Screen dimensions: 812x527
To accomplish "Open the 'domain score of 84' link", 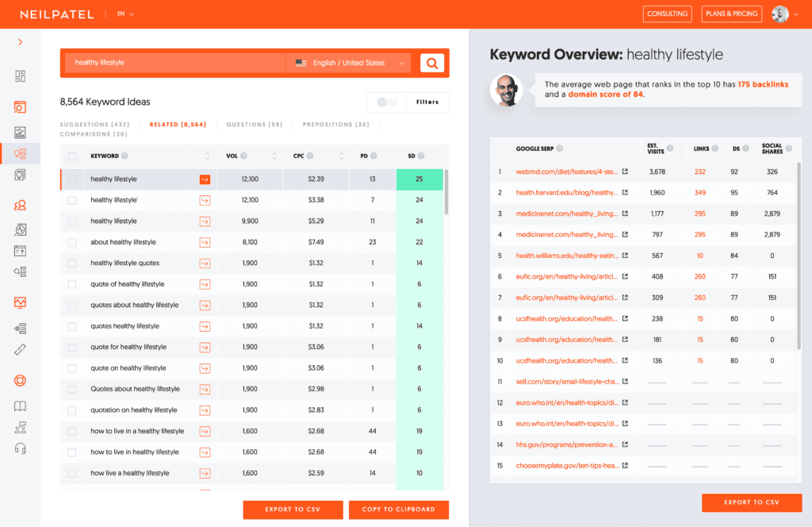I will [605, 94].
